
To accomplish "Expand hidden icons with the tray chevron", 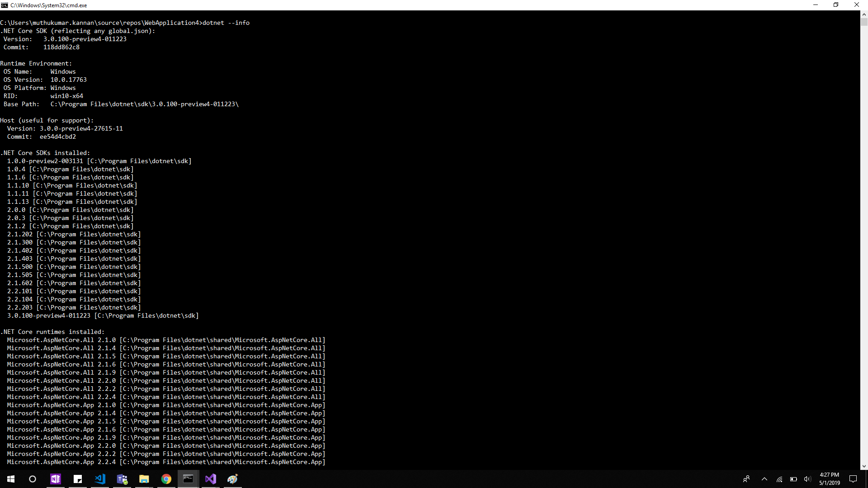I will (764, 480).
